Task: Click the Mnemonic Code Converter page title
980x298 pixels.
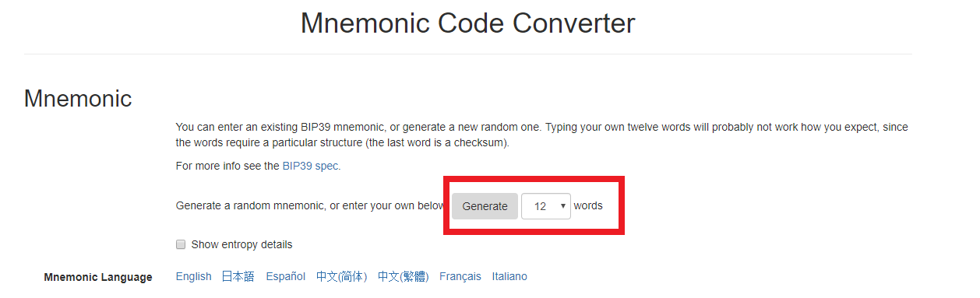Action: [467, 23]
